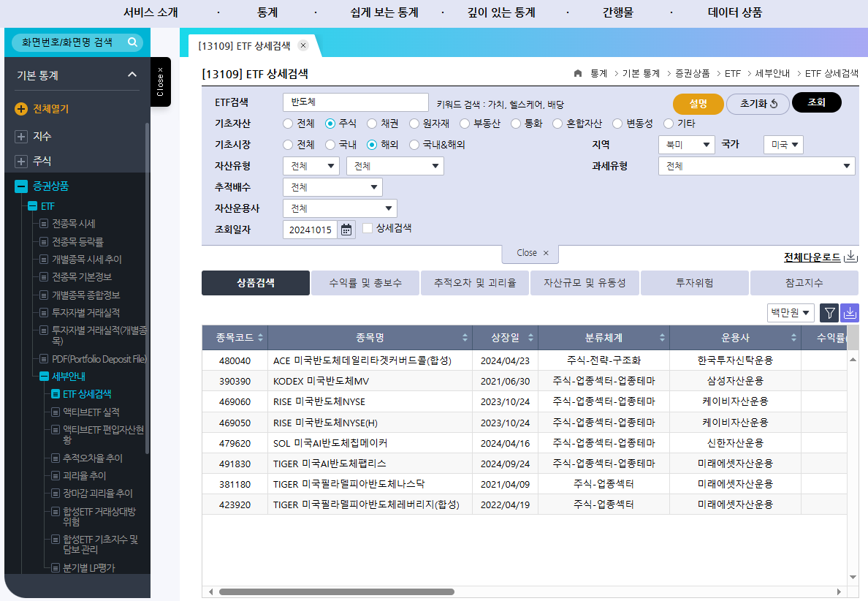Open the 백만원 unit dropdown
868x601 pixels.
(x=791, y=313)
